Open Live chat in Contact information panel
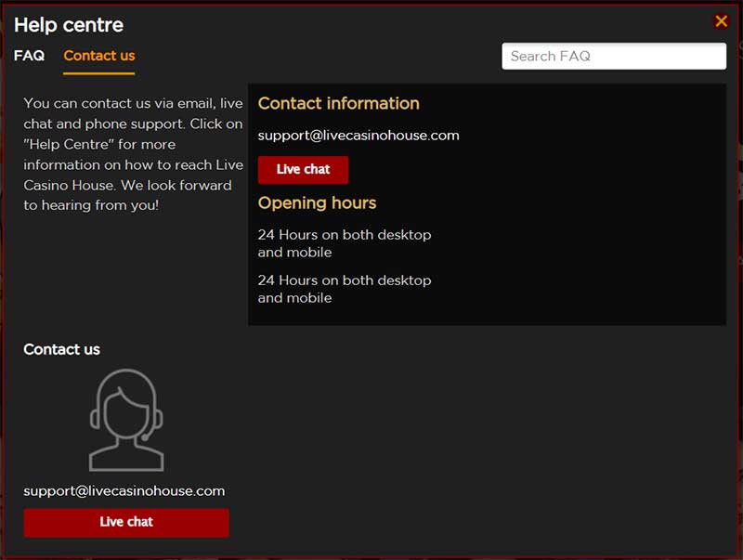Image resolution: width=743 pixels, height=560 pixels. point(303,170)
